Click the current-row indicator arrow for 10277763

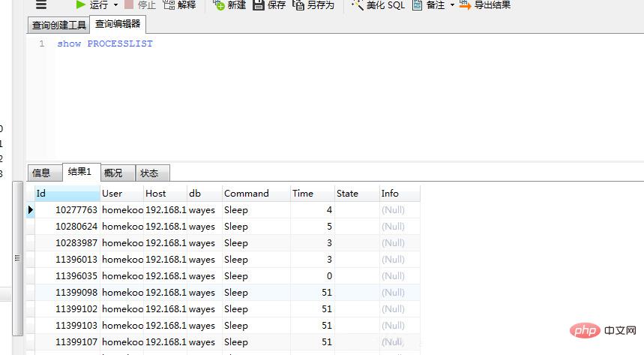point(31,210)
